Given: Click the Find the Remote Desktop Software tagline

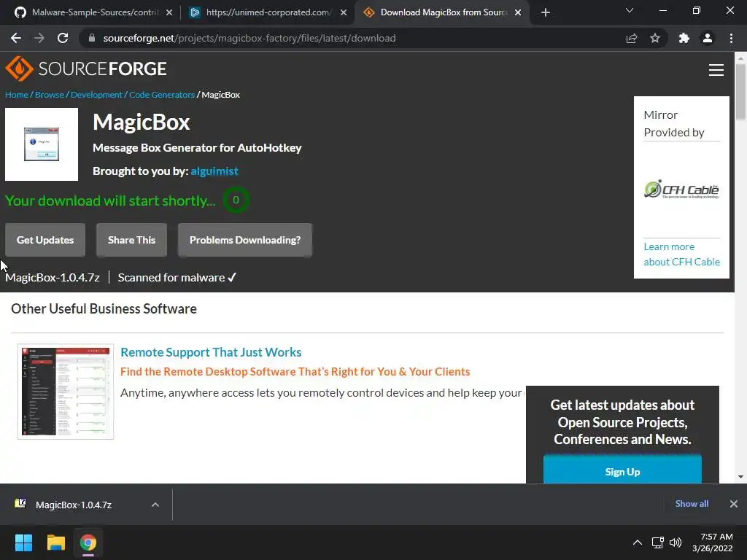Looking at the screenshot, I should click(x=295, y=371).
